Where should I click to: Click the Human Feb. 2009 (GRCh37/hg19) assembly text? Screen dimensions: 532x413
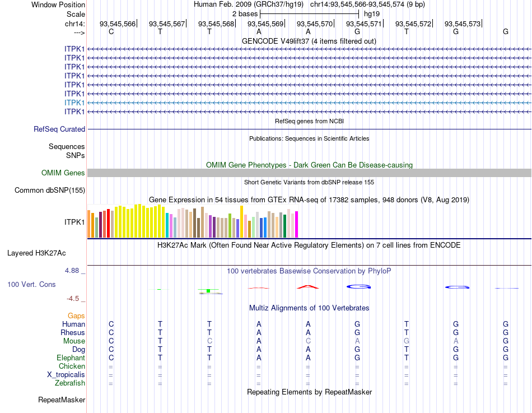coord(249,4)
